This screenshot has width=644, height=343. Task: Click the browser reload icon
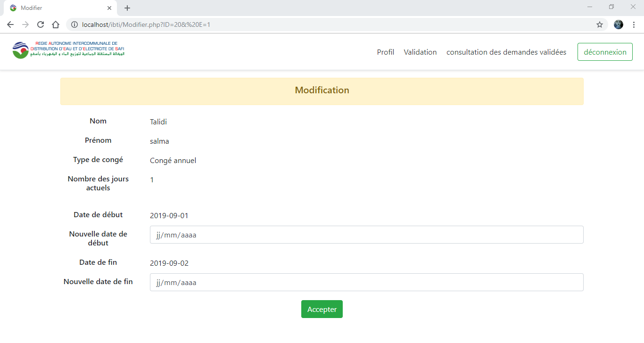(41, 24)
